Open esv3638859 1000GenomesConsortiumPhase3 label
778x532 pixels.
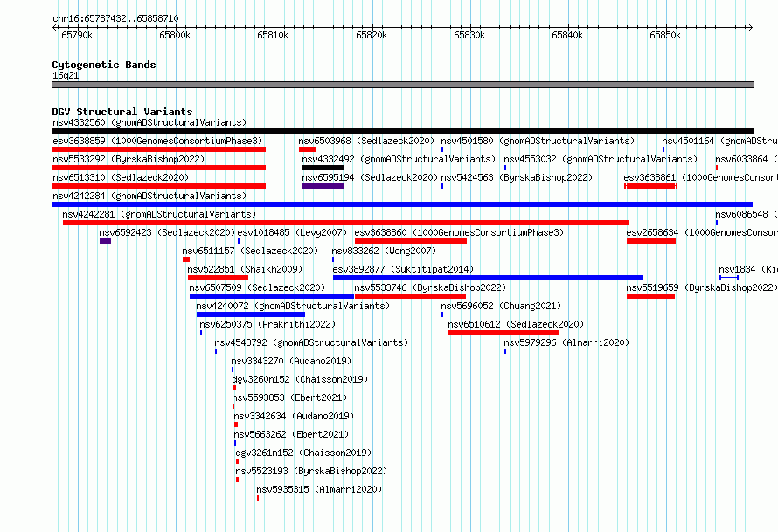tap(157, 141)
